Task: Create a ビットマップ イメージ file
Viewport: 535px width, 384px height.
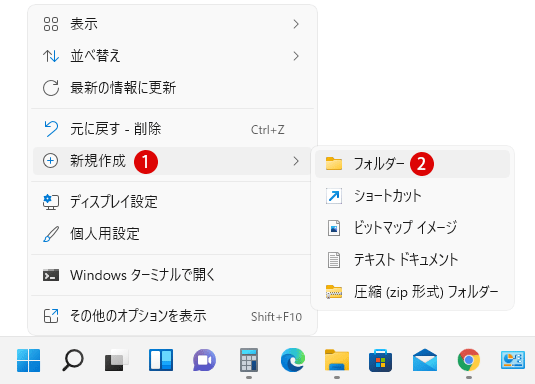Action: (x=412, y=228)
